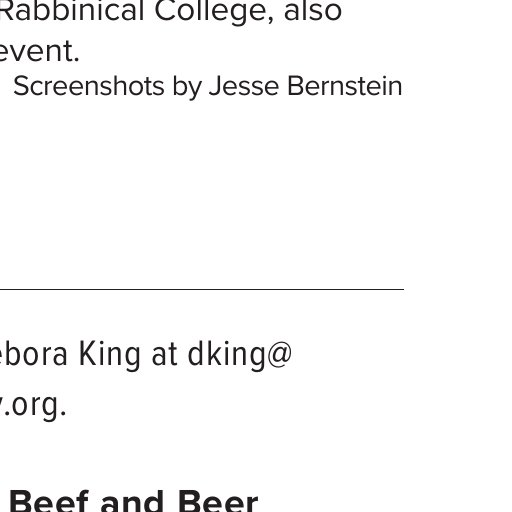
Task: Select the word College
Action: [213, 13]
